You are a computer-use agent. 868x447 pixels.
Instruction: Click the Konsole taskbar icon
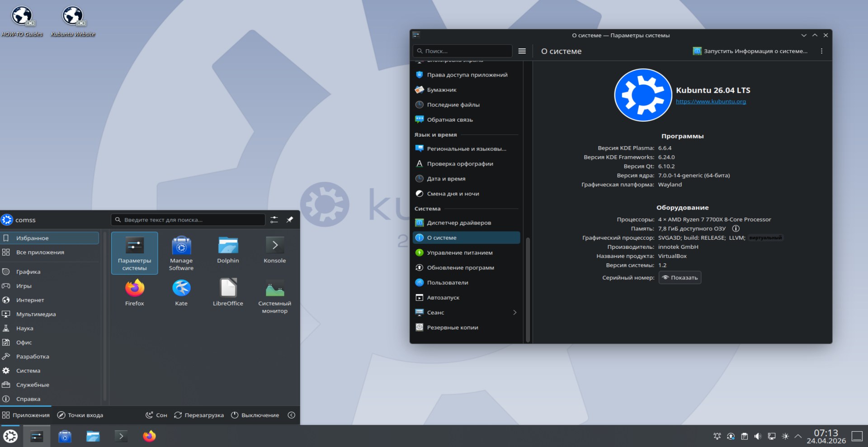[x=121, y=436]
